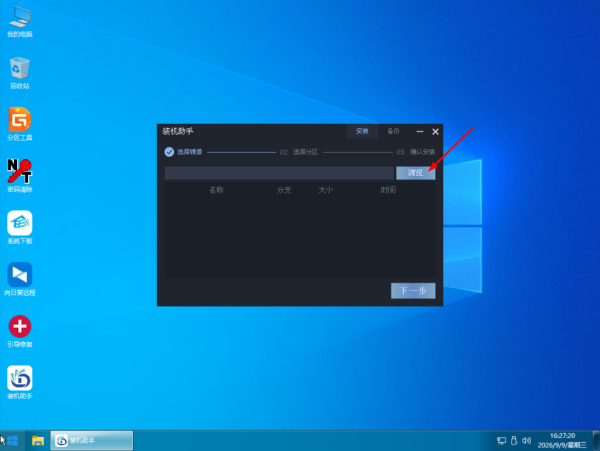600x451 pixels.
Task: Open the Windows Start button
Action: point(13,441)
